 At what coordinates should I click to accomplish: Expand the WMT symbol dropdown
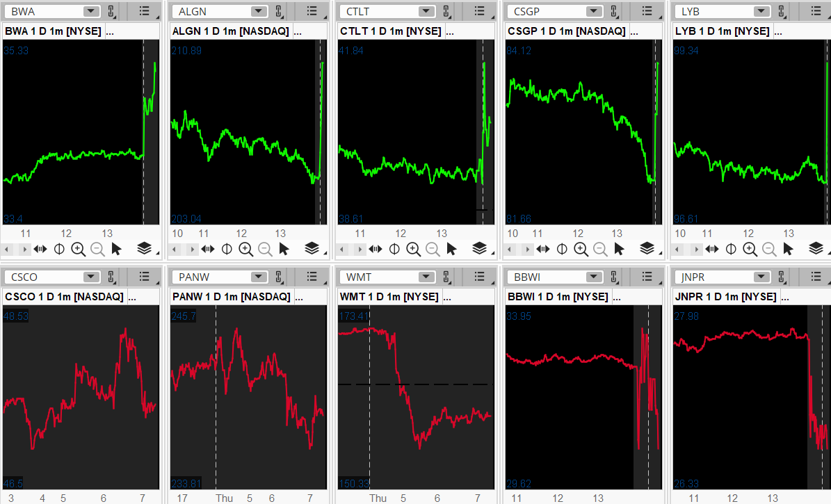(426, 277)
